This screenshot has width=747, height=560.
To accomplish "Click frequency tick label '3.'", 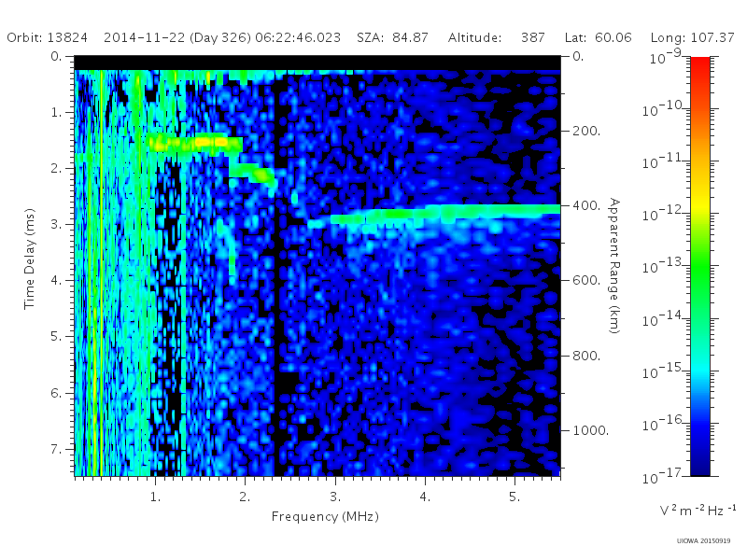I will click(x=335, y=497).
